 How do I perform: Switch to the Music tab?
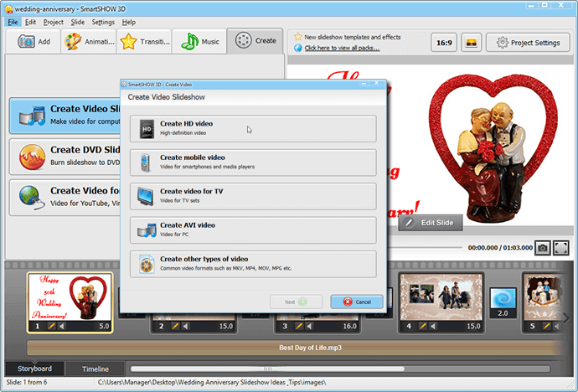[x=200, y=42]
